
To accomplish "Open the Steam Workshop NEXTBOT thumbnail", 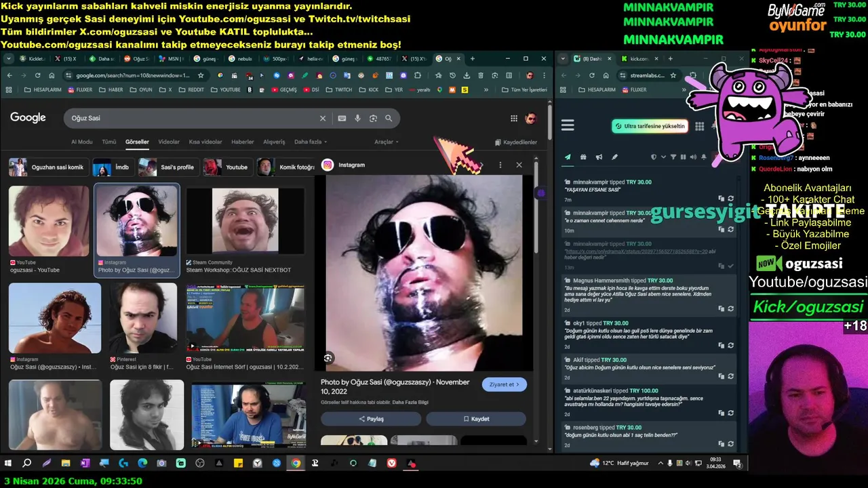I will [245, 221].
